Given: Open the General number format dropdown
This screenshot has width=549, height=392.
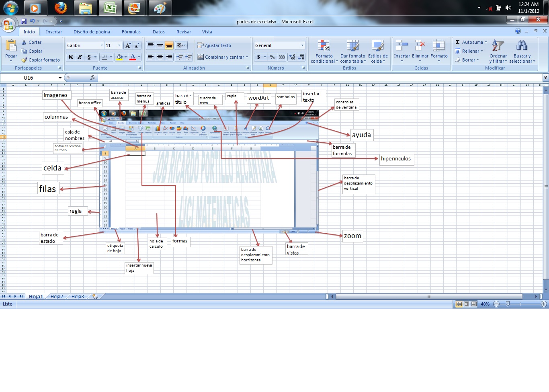Looking at the screenshot, I should (x=303, y=45).
